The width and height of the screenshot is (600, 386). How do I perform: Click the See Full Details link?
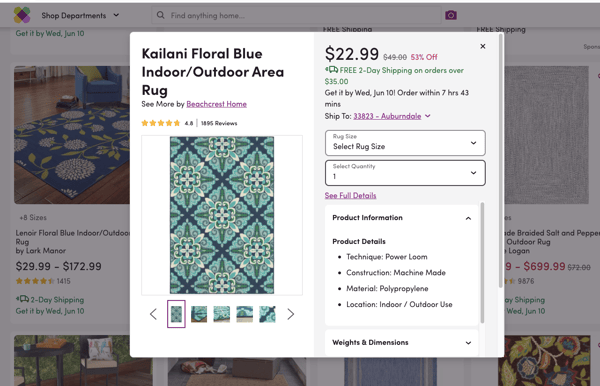pos(350,195)
